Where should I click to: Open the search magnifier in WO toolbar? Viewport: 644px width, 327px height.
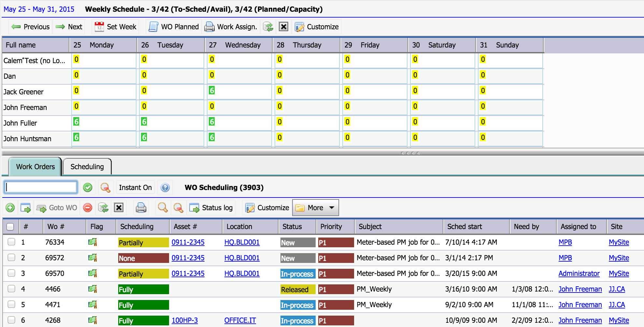pos(163,208)
